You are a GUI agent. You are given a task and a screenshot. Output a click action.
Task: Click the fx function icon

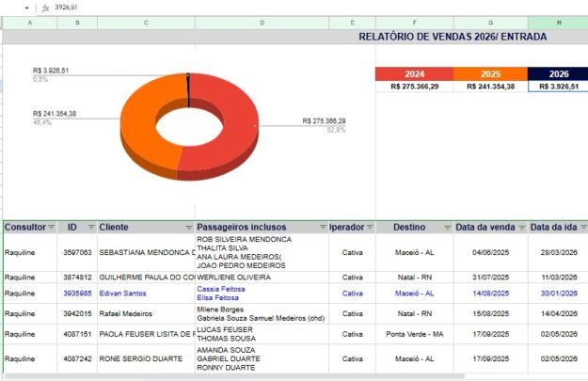[x=44, y=7]
